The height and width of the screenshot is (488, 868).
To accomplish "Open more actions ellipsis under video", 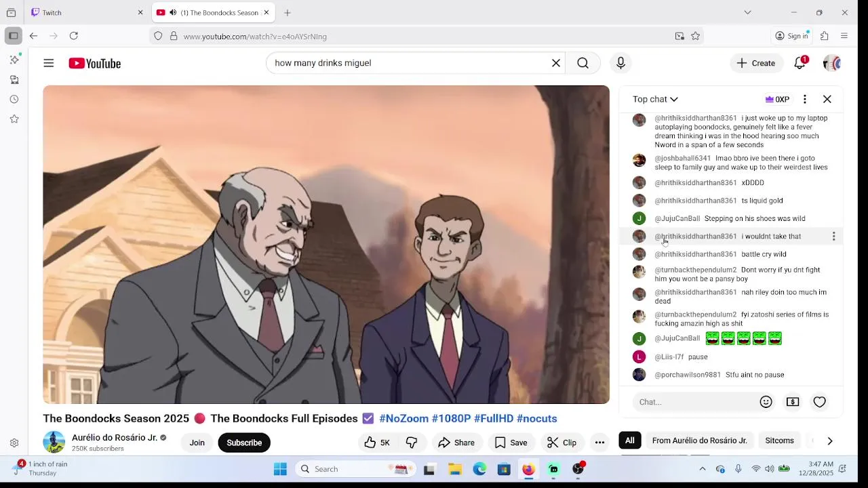I will pos(599,443).
